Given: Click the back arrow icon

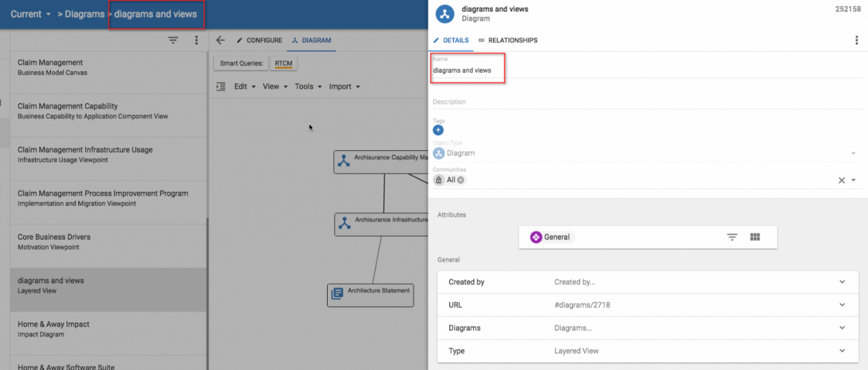Looking at the screenshot, I should [x=220, y=40].
